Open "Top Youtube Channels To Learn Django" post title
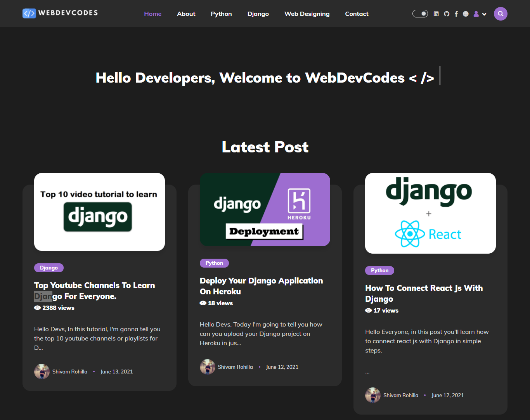The width and height of the screenshot is (530, 420). pos(94,291)
